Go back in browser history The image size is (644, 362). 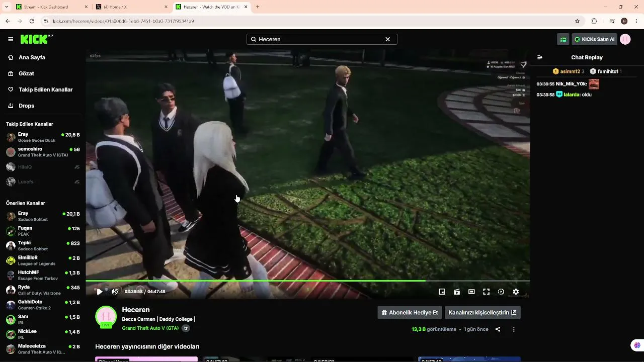(x=8, y=21)
